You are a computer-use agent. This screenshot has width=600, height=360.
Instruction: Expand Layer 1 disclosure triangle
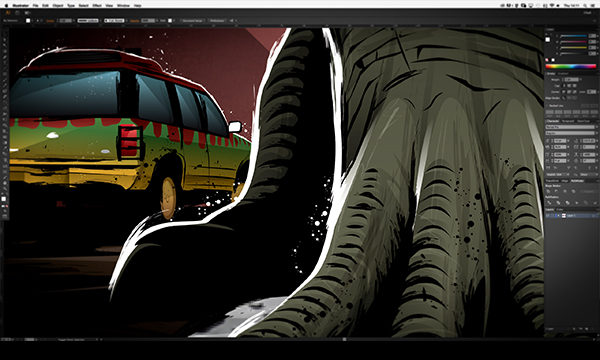[x=559, y=216]
